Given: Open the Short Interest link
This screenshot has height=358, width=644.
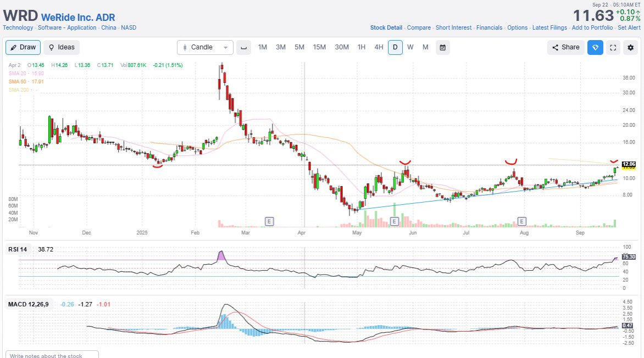Looking at the screenshot, I should tap(453, 27).
